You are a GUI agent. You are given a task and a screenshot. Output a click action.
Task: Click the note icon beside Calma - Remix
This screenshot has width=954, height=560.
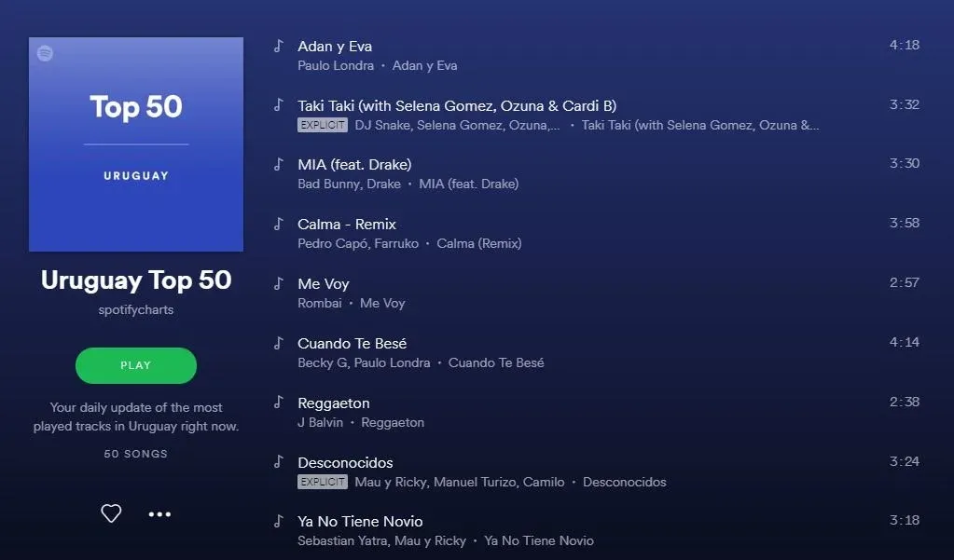[x=279, y=224]
